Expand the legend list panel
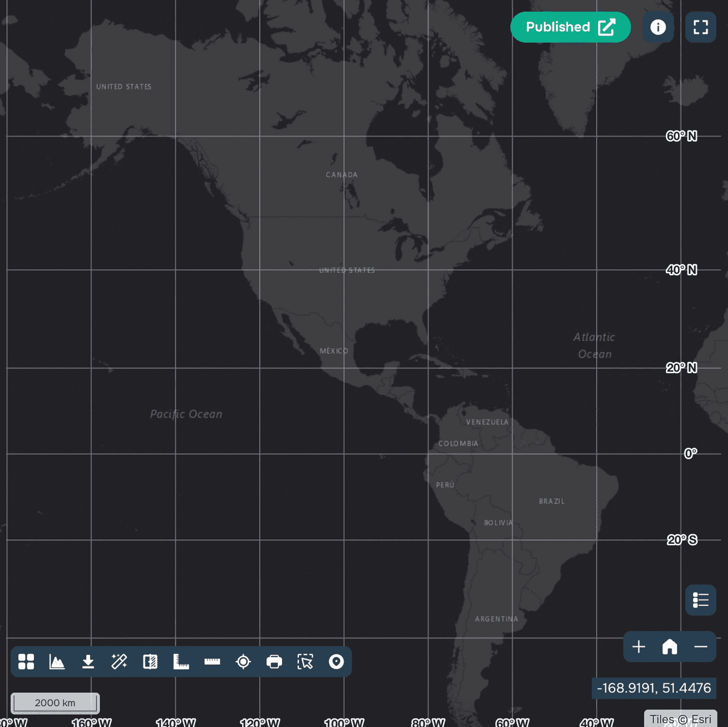 [x=701, y=600]
